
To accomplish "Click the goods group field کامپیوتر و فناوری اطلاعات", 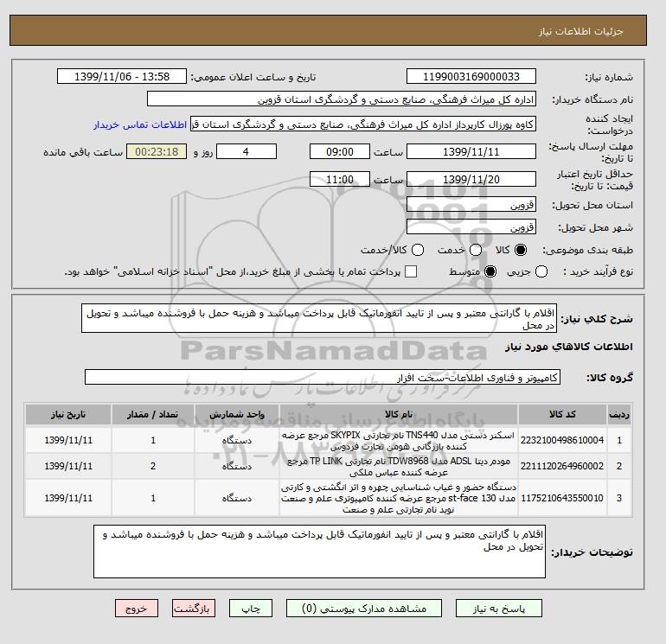I will (x=323, y=378).
